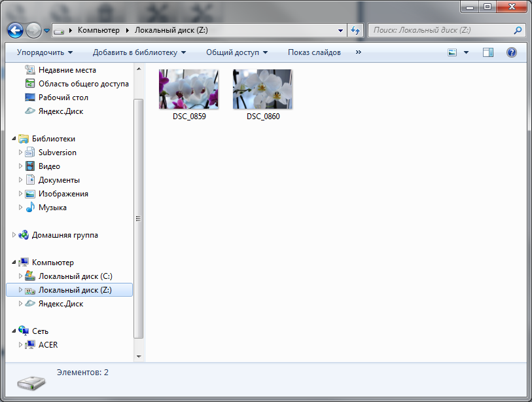This screenshot has height=402, width=532.
Task: Select the Библиотеки folder icon
Action: click(x=24, y=139)
